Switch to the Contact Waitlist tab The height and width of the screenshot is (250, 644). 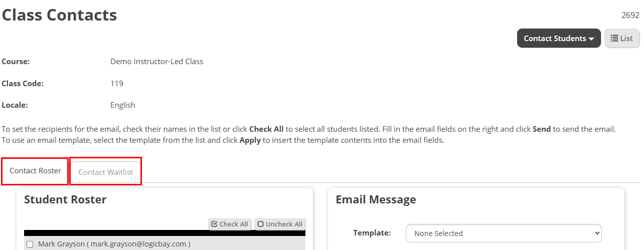tap(106, 172)
